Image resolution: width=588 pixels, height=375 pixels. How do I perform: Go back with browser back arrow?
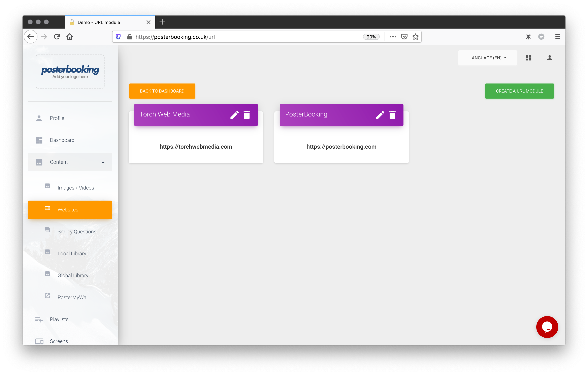(x=31, y=37)
